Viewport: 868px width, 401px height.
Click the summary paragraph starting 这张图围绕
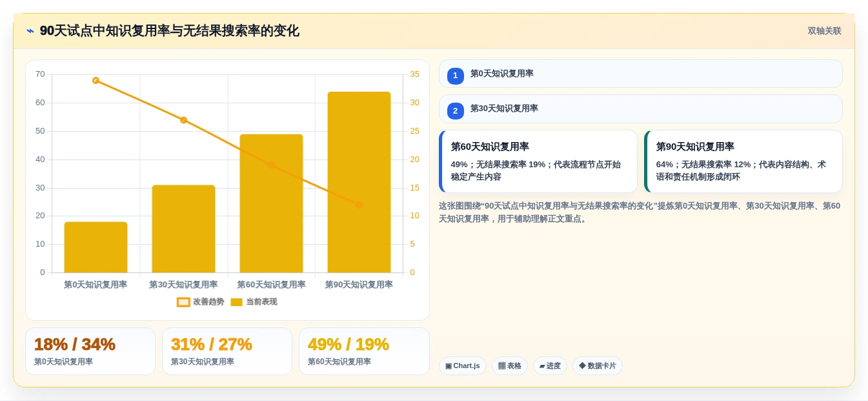640,212
